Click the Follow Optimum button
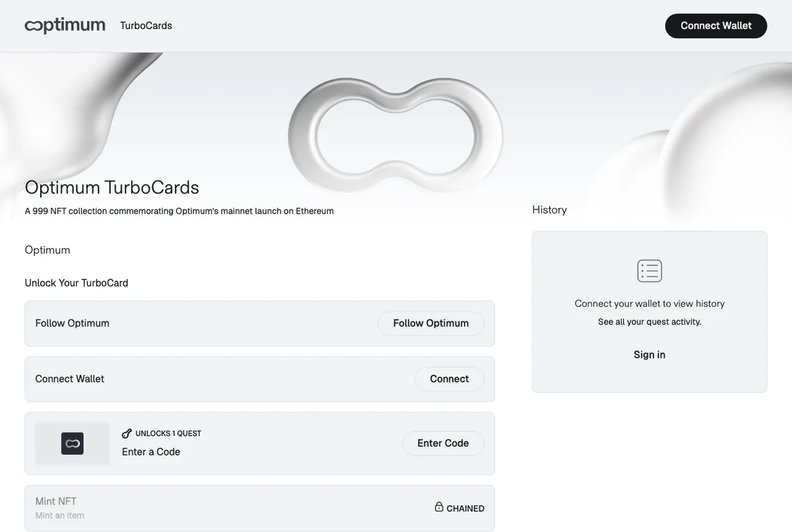Screen dimensions: 792x532 pyautogui.click(x=431, y=323)
